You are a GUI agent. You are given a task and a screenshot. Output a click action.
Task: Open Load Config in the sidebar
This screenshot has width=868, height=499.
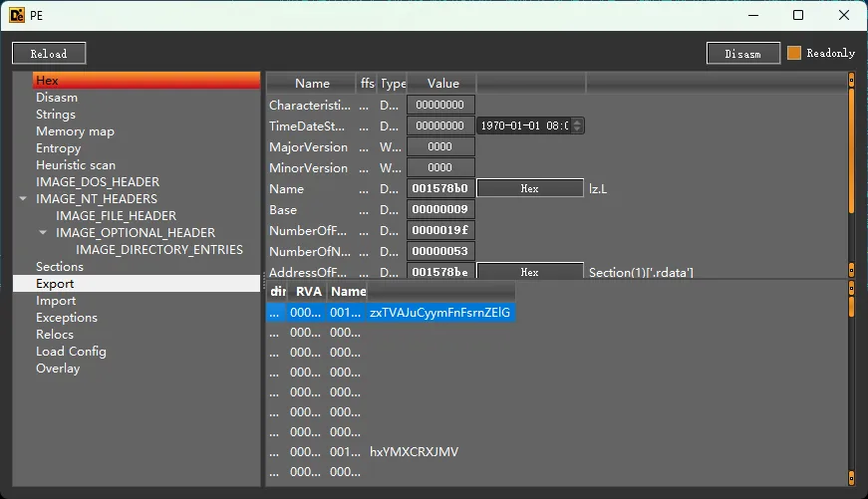click(x=71, y=352)
